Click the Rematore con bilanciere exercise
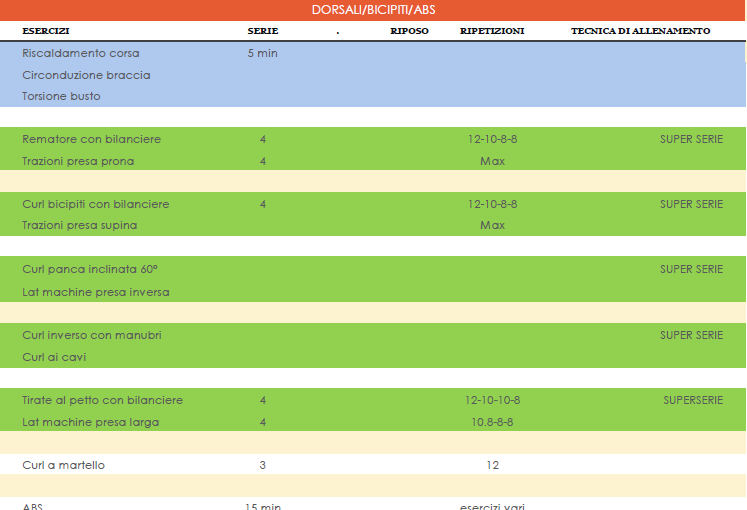Viewport: 747px width, 510px height. pyautogui.click(x=91, y=139)
